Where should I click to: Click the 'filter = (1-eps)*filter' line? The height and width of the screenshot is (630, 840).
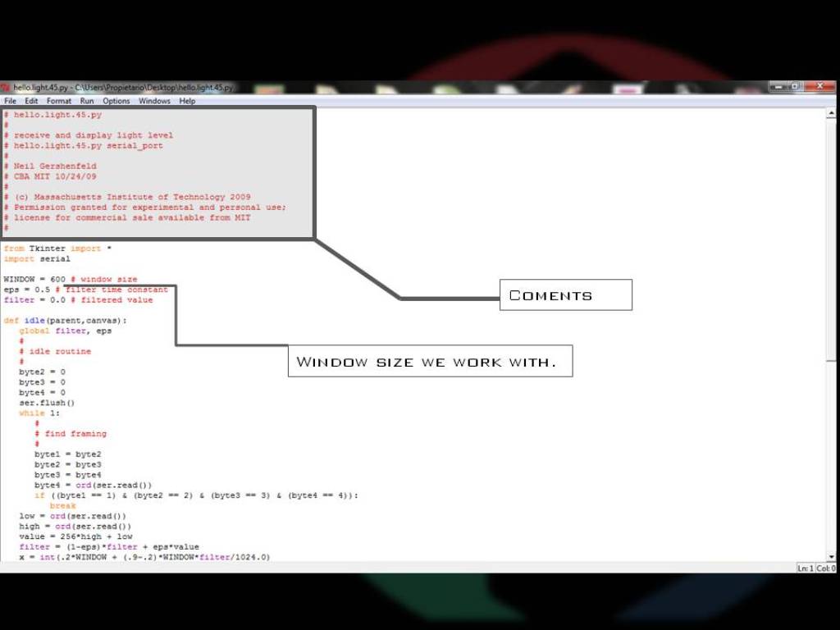pos(109,547)
